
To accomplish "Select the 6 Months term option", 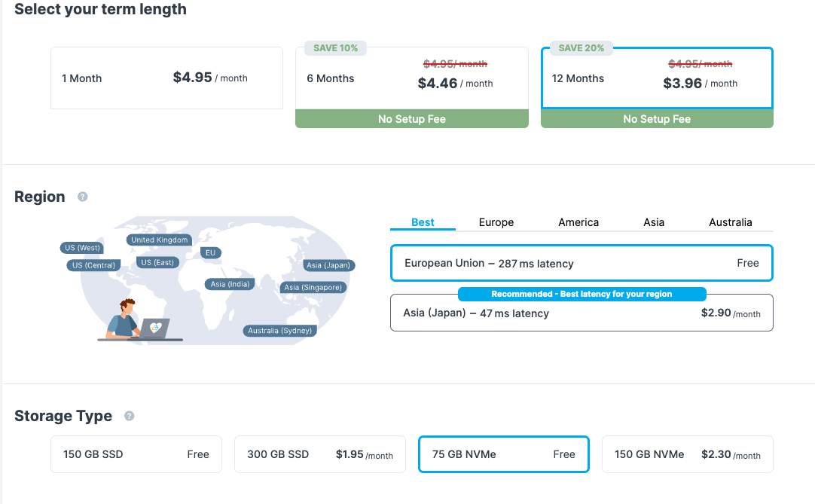I will click(x=411, y=79).
